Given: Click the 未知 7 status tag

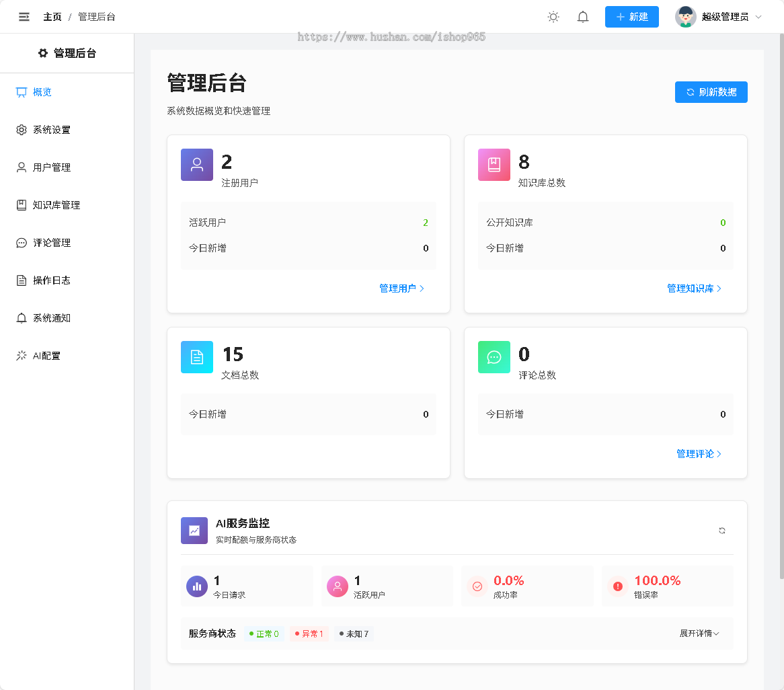Looking at the screenshot, I should (x=354, y=634).
